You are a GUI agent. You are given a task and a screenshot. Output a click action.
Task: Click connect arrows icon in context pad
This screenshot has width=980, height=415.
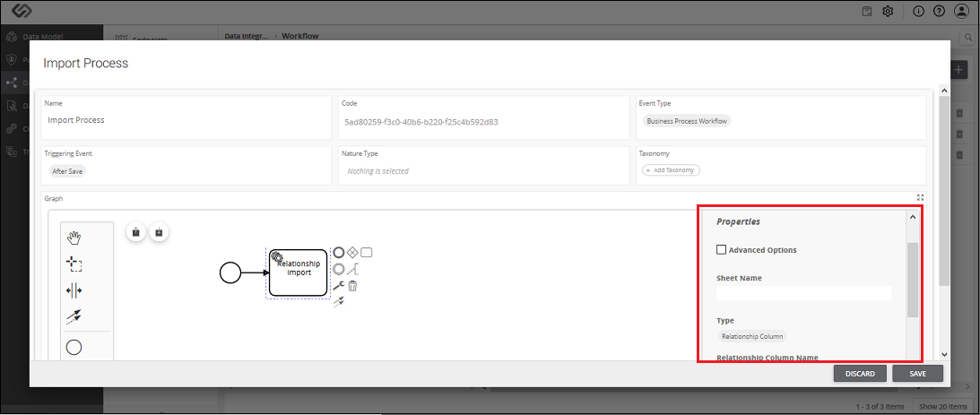point(339,302)
